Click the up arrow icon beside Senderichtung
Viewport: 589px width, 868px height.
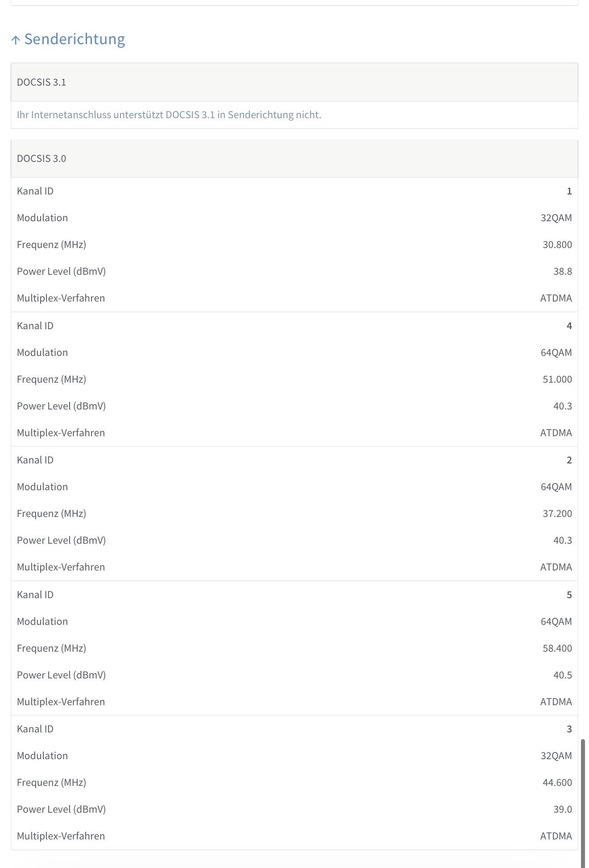(16, 40)
